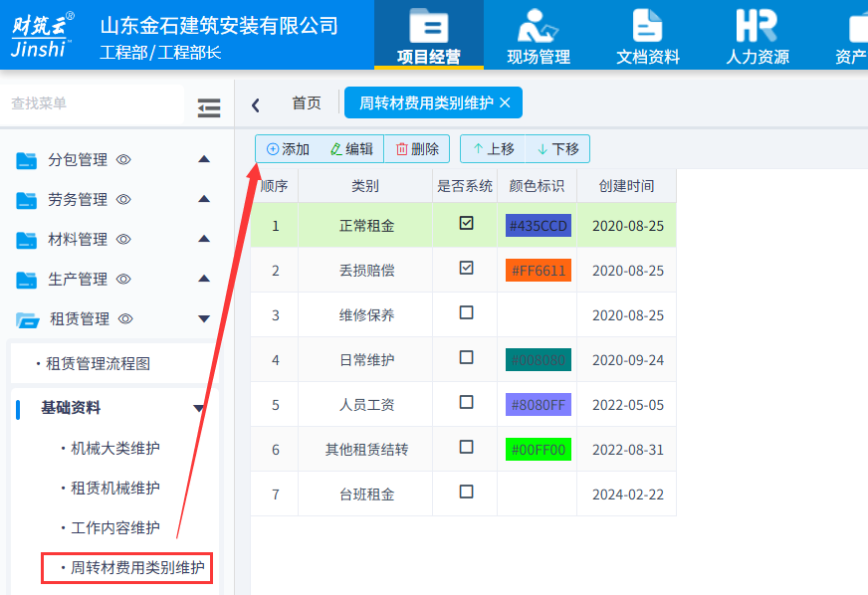Click the 编辑 button
This screenshot has height=595, width=868.
[x=351, y=149]
